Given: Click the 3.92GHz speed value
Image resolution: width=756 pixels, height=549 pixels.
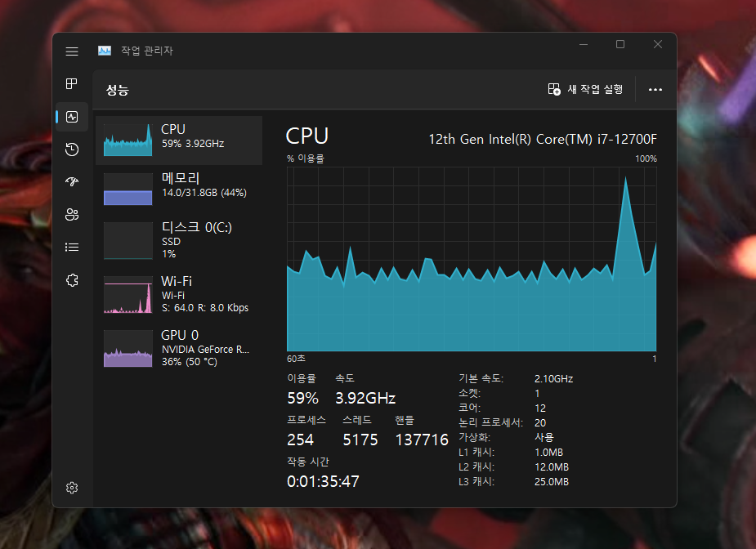Looking at the screenshot, I should [365, 398].
